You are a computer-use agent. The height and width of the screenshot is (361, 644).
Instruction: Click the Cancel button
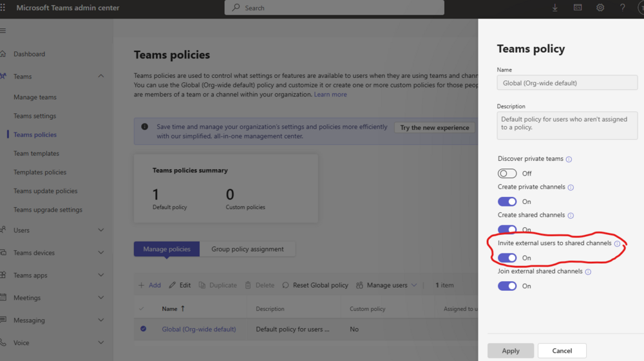562,351
